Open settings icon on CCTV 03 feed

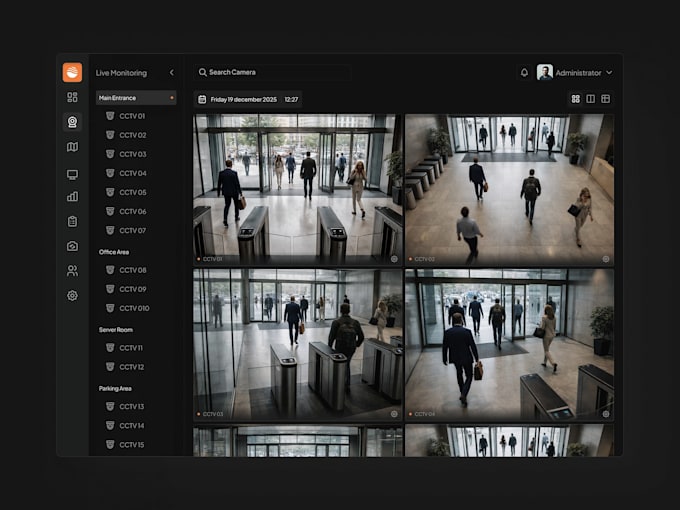[x=394, y=414]
